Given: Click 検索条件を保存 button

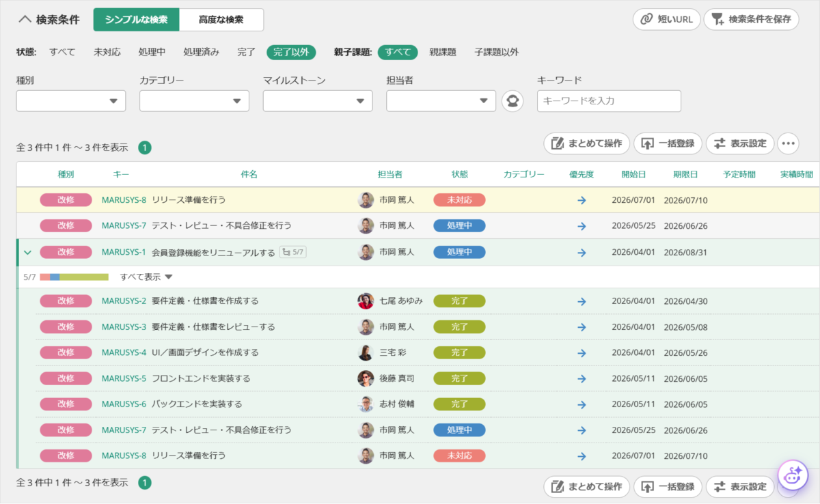Looking at the screenshot, I should click(751, 19).
